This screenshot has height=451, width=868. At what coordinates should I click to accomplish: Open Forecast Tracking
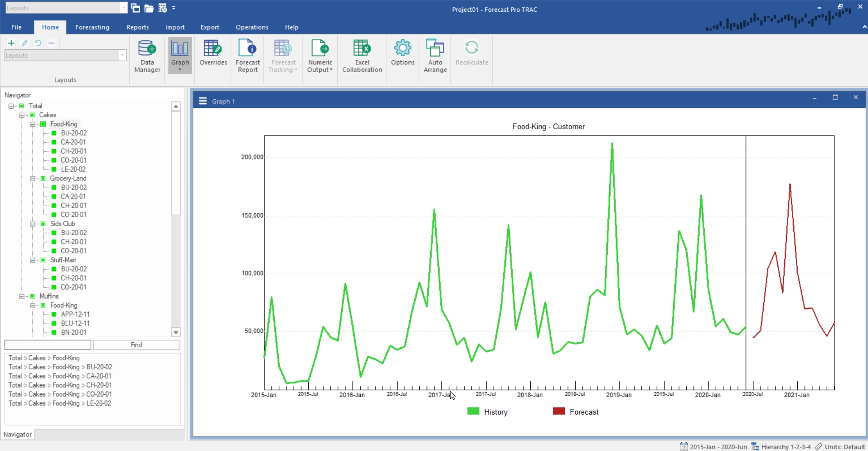tap(283, 56)
